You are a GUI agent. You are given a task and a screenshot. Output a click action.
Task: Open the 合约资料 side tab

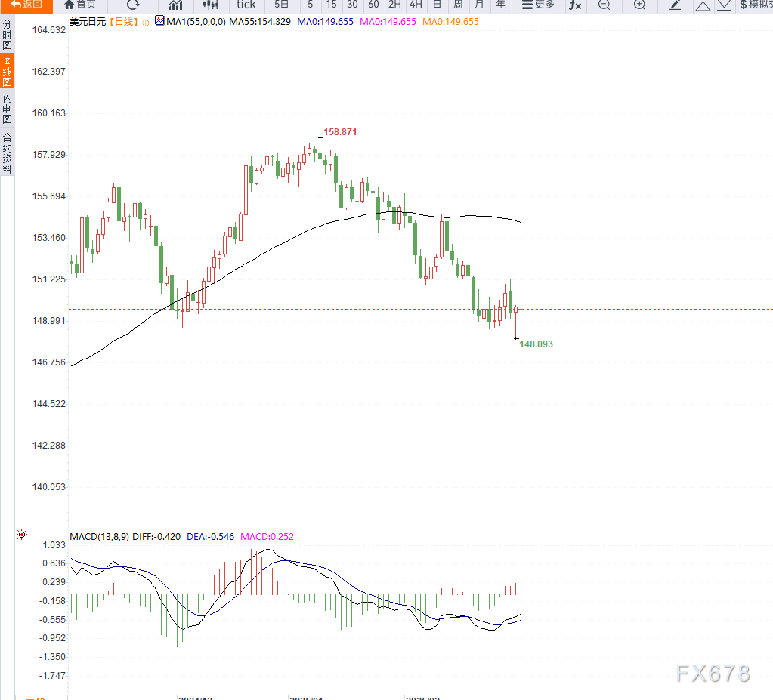(7, 153)
